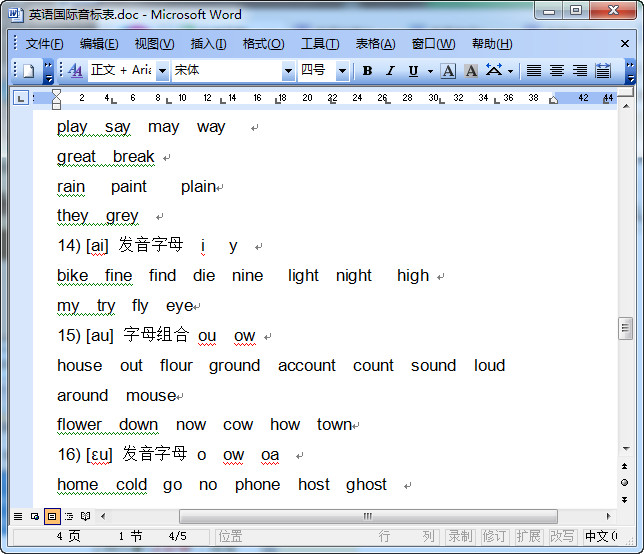The image size is (644, 554).
Task: Open the Styles and Formatting pane icon
Action: (x=76, y=71)
